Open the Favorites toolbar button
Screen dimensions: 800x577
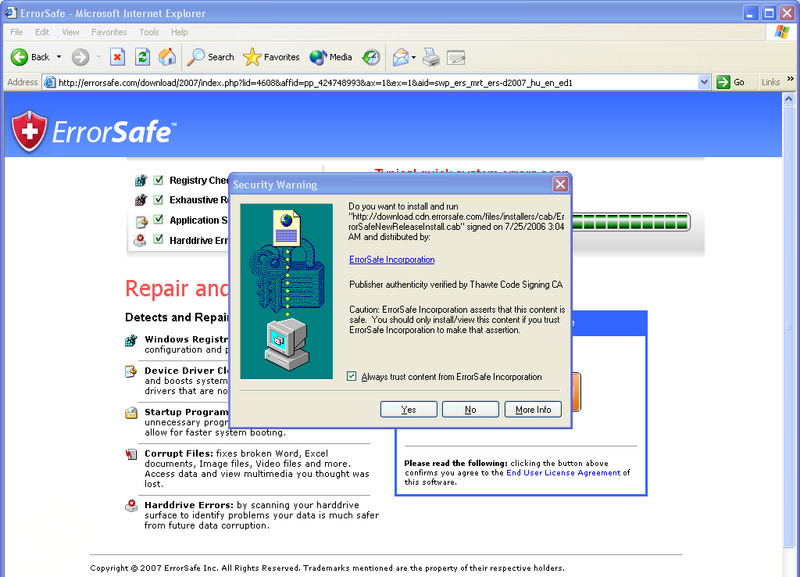point(271,57)
